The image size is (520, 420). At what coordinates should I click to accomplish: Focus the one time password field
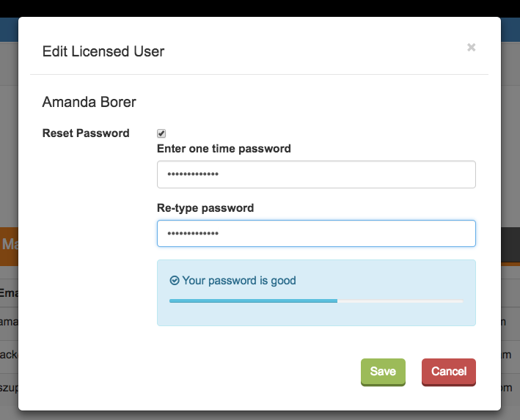316,174
